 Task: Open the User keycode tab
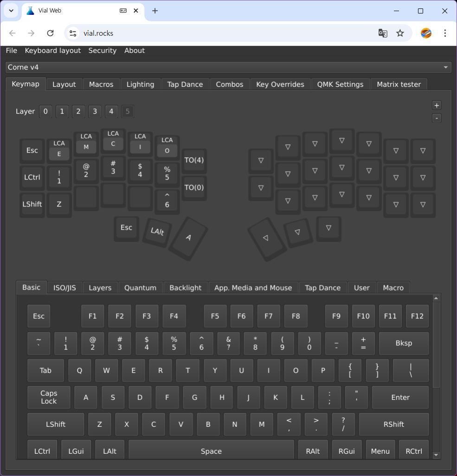[x=361, y=288]
